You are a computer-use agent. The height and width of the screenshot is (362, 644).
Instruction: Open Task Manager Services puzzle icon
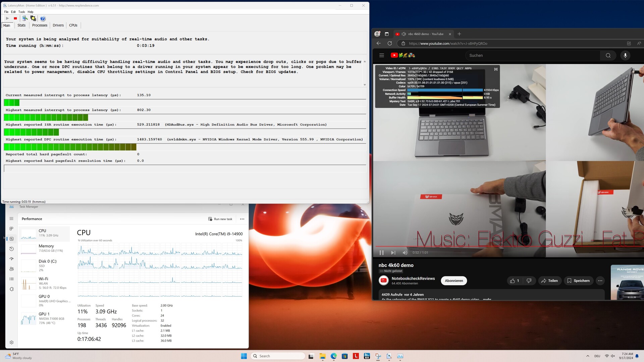click(x=11, y=289)
